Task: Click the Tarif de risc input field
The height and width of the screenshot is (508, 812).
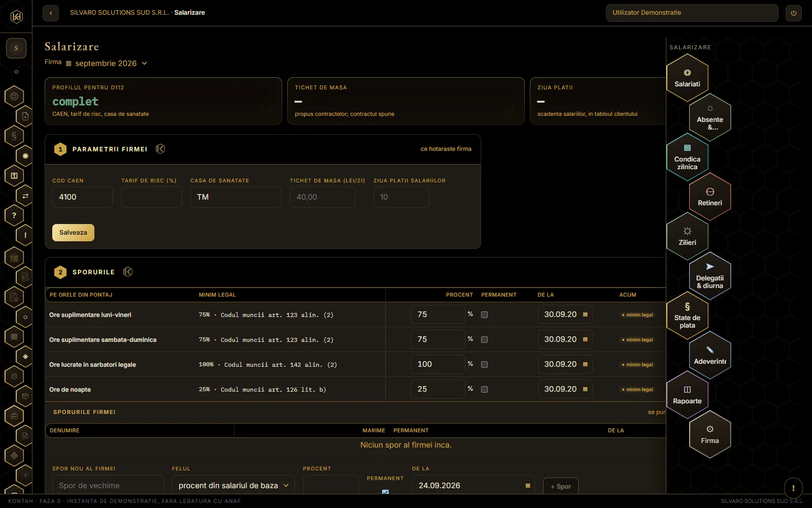Action: pos(152,197)
